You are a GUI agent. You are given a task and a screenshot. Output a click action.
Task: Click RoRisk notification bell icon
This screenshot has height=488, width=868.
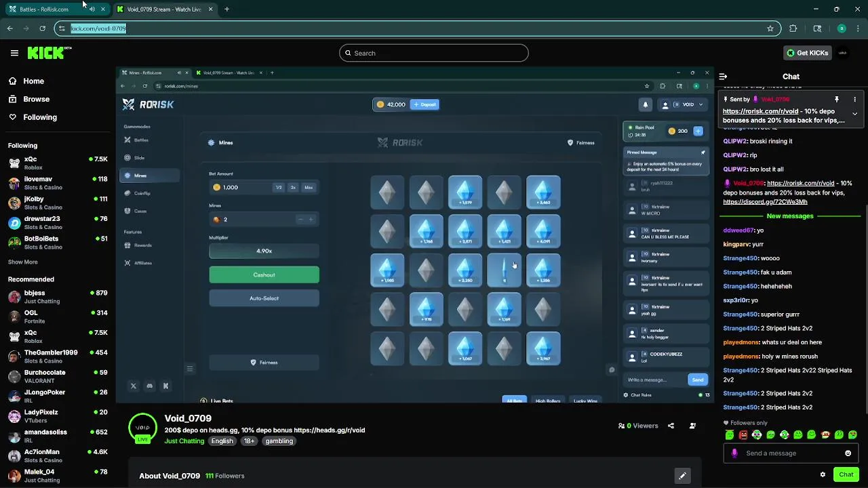(x=646, y=104)
